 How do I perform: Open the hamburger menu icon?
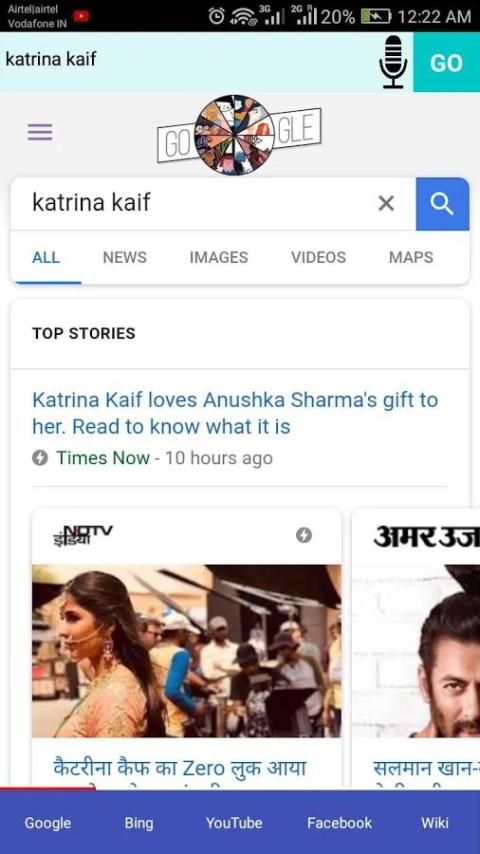pyautogui.click(x=40, y=132)
